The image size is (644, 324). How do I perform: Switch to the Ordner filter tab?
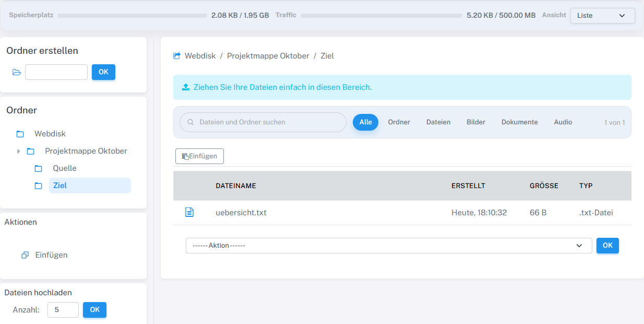[x=399, y=122]
